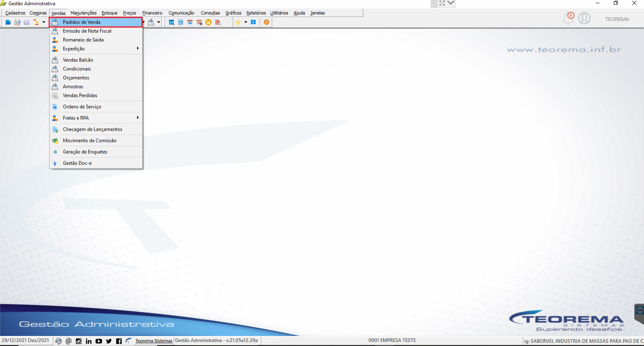Follow the Teorema Sistemas link
The height and width of the screenshot is (346, 644).
click(154, 341)
